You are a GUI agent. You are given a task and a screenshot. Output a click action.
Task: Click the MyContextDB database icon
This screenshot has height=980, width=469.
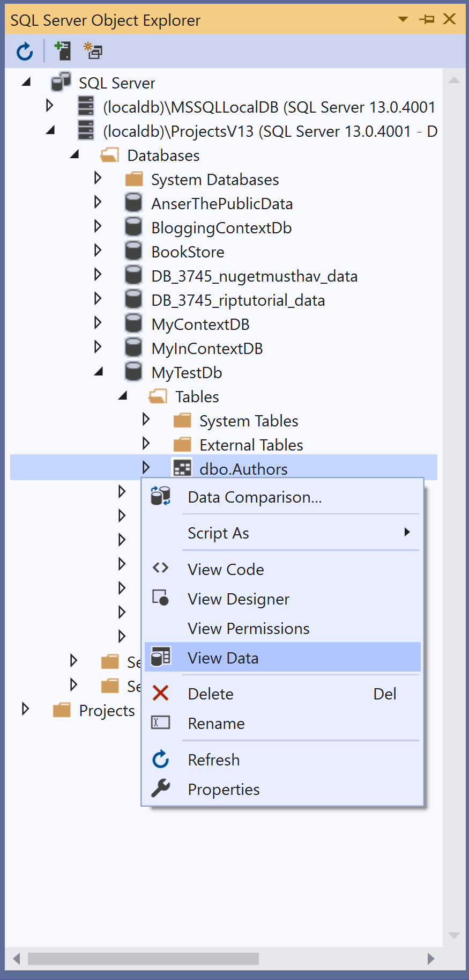[133, 323]
